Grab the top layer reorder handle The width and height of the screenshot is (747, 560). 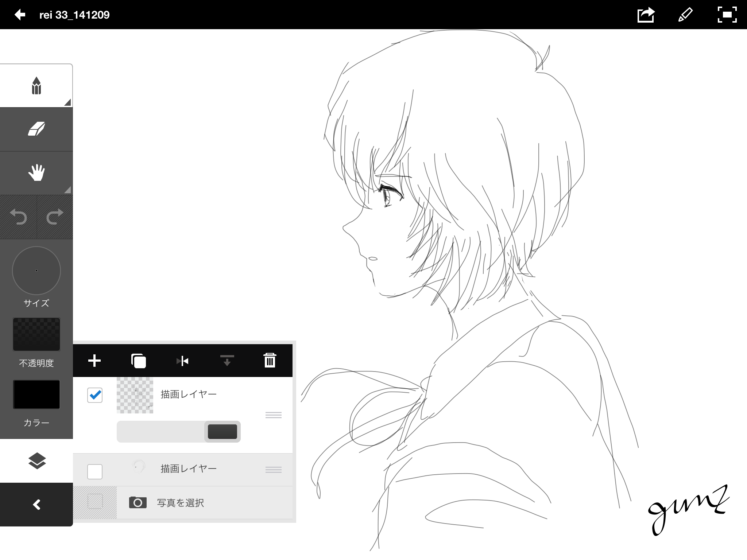click(x=273, y=415)
